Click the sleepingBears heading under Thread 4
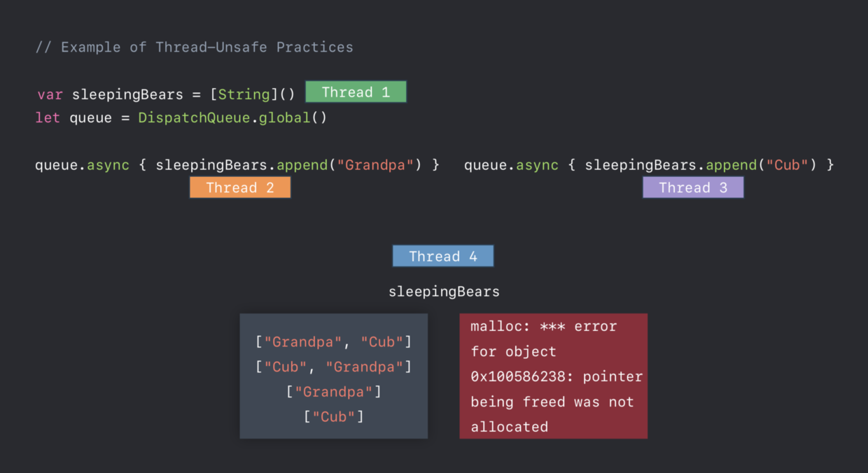The height and width of the screenshot is (473, 868). pyautogui.click(x=444, y=292)
